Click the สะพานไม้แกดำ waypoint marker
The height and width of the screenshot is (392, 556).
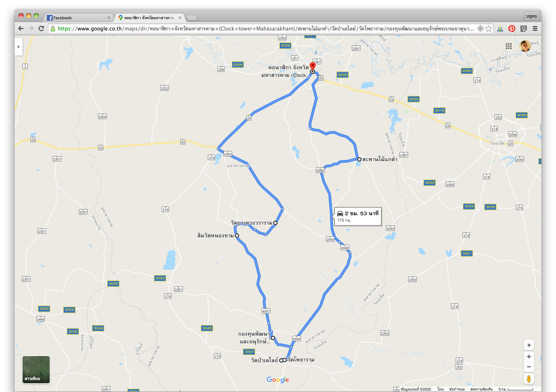[359, 159]
